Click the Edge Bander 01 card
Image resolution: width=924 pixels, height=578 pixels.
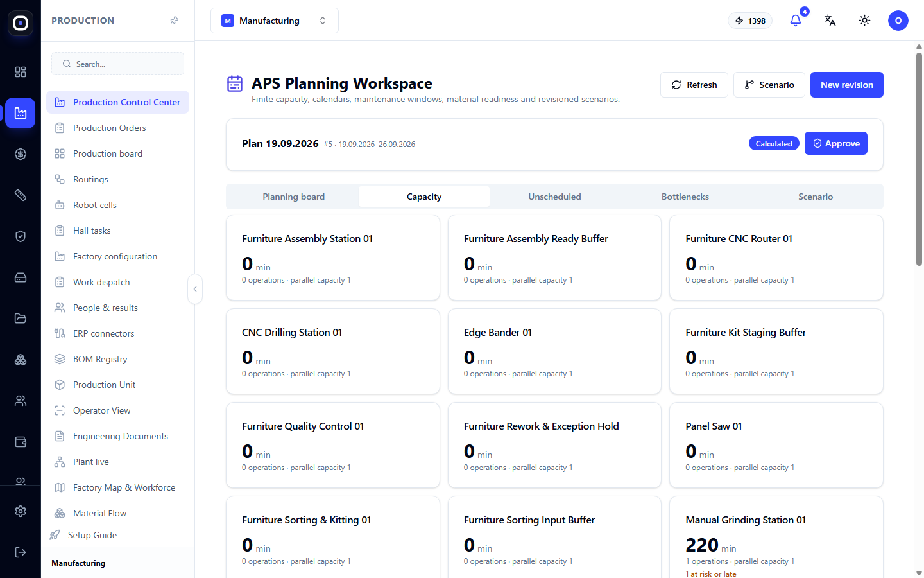coord(554,351)
